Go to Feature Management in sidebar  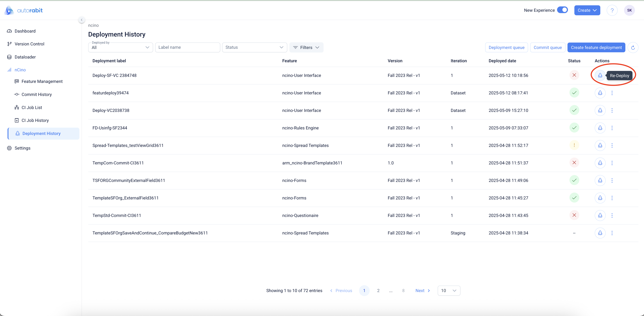click(42, 81)
